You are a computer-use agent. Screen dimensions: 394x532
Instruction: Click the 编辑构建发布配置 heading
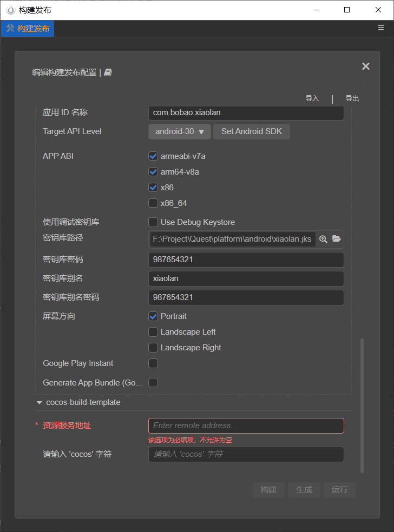64,72
